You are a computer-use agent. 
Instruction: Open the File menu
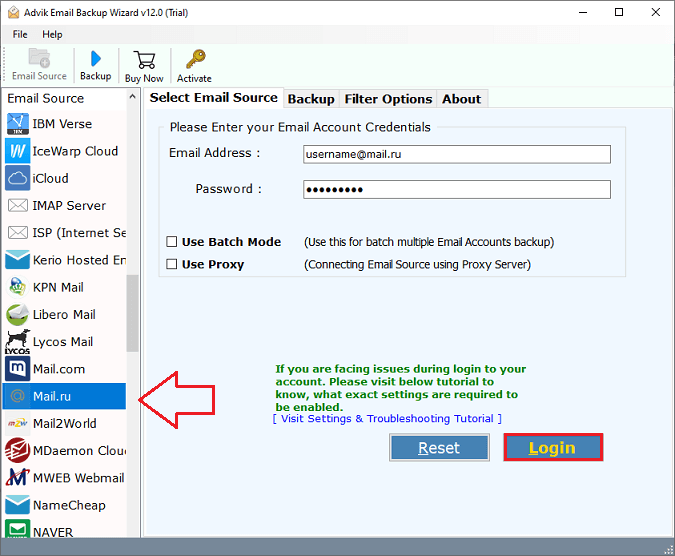tap(20, 34)
